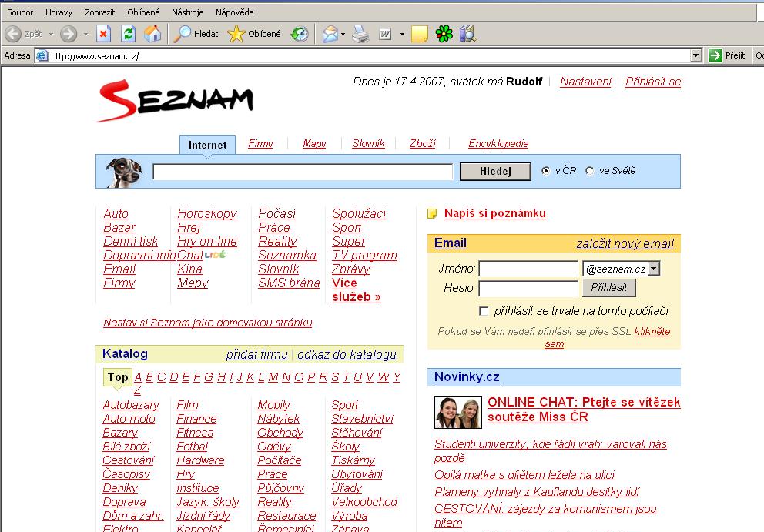764x532 pixels.
Task: Click the Home page icon
Action: (152, 34)
